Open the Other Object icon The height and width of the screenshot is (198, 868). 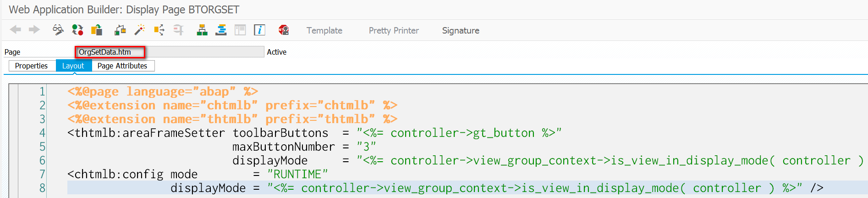97,30
